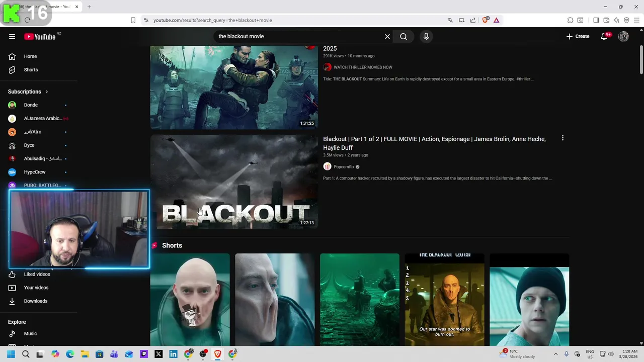Open X app in taskbar
The height and width of the screenshot is (362, 644).
pyautogui.click(x=158, y=354)
